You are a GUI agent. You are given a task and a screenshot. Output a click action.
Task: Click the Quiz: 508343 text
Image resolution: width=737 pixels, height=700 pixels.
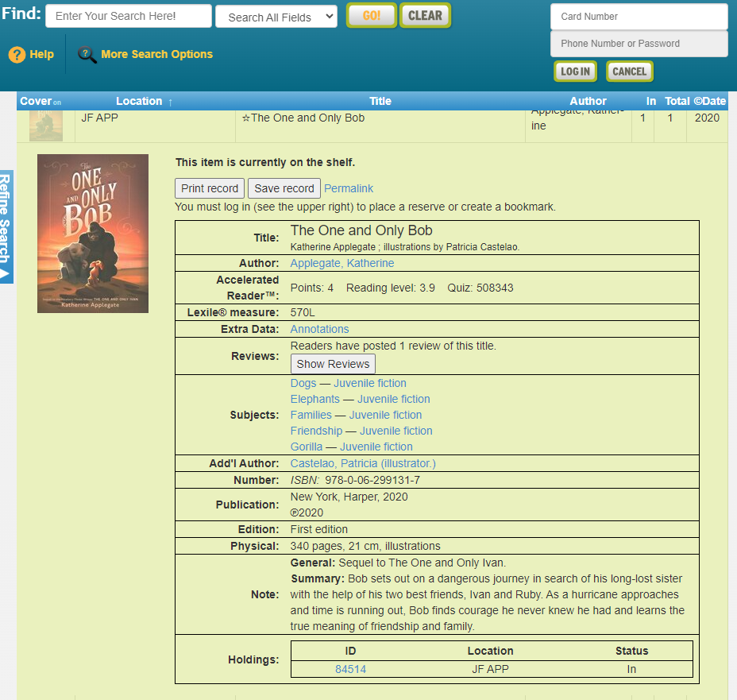click(x=480, y=288)
